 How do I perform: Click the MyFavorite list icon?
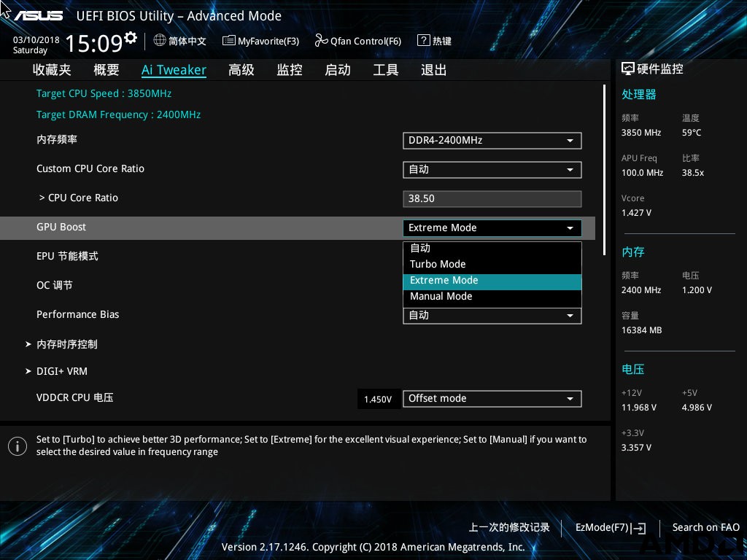228,41
